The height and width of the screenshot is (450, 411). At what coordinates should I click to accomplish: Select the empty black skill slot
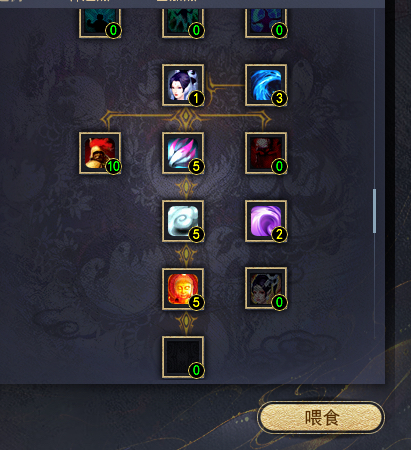pyautogui.click(x=183, y=357)
